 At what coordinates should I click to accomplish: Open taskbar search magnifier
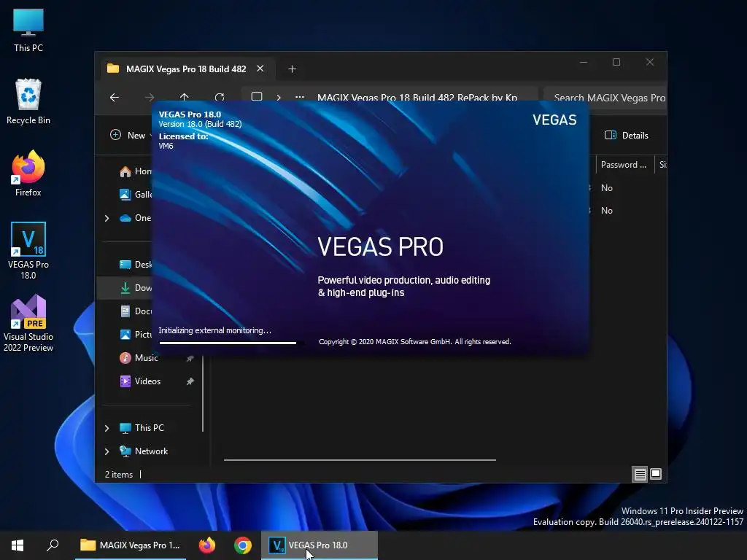coord(53,545)
